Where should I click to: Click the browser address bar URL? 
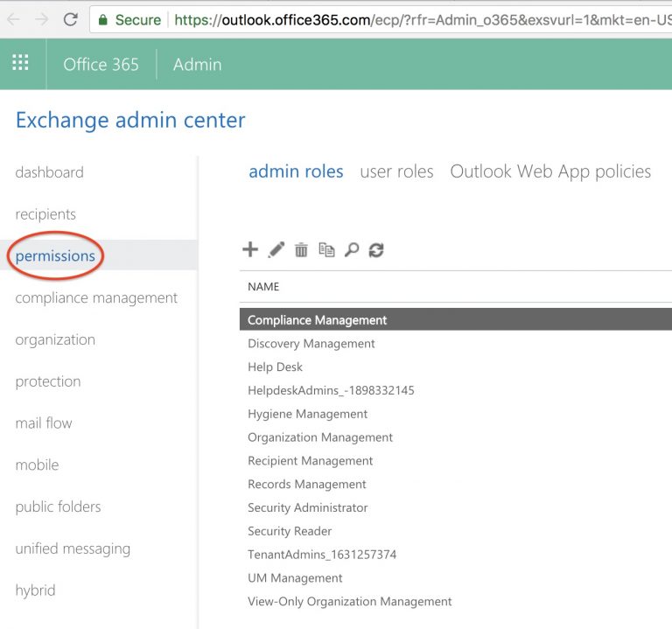pos(422,20)
